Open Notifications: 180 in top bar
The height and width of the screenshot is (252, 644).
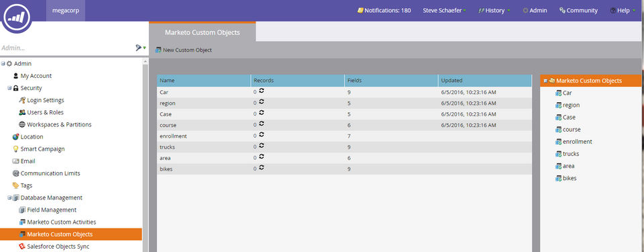coord(384,11)
